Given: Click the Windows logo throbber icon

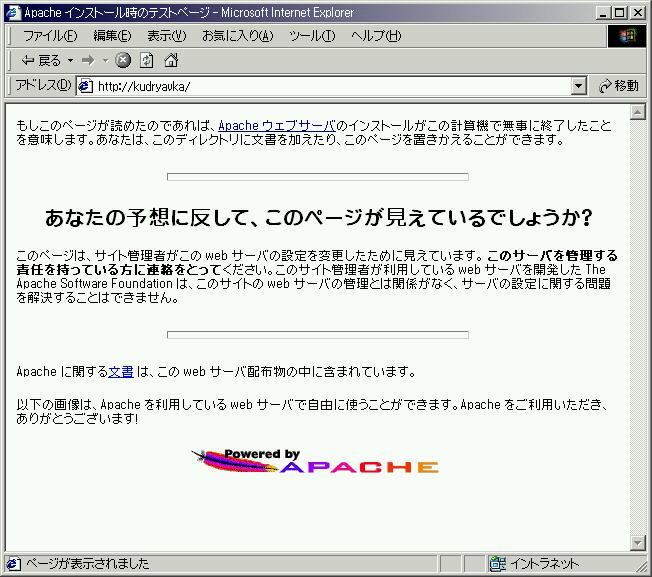Looking at the screenshot, I should (627, 36).
